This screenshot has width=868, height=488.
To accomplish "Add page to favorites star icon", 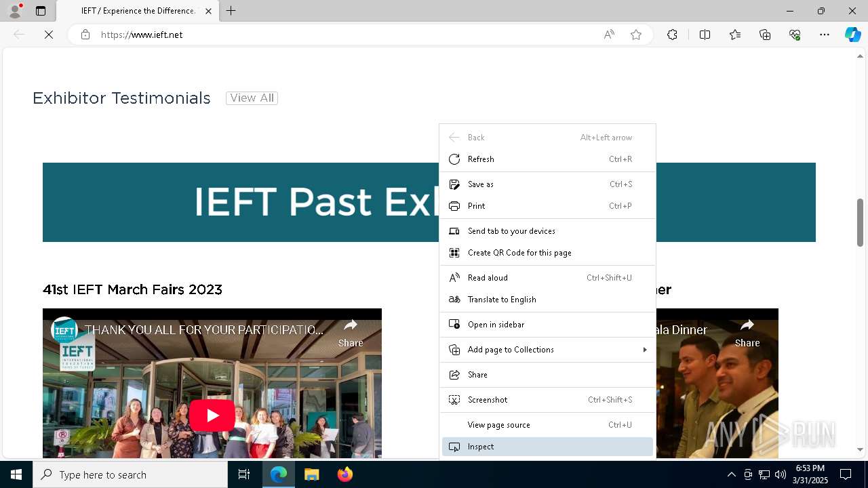I will click(636, 35).
